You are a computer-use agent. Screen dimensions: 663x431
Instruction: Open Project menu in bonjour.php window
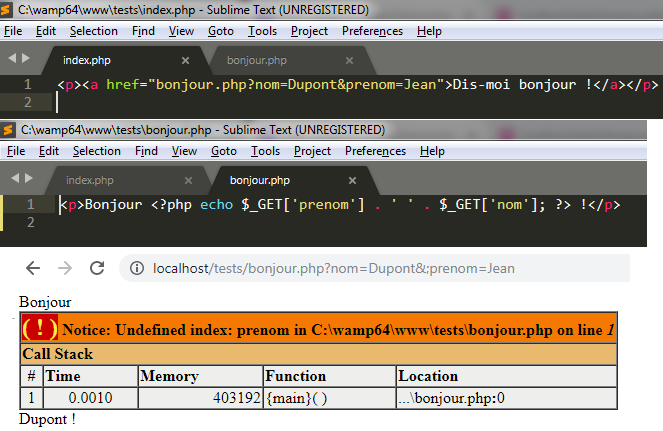[x=312, y=151]
